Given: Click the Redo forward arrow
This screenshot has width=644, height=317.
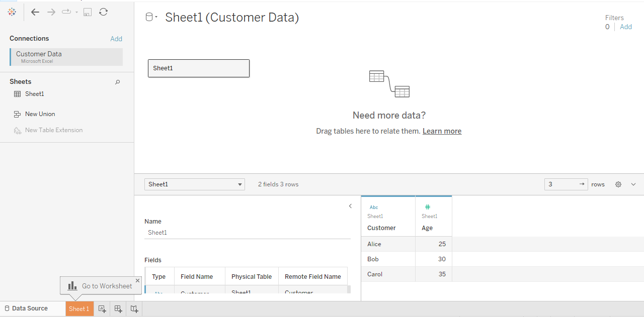Looking at the screenshot, I should (x=51, y=12).
